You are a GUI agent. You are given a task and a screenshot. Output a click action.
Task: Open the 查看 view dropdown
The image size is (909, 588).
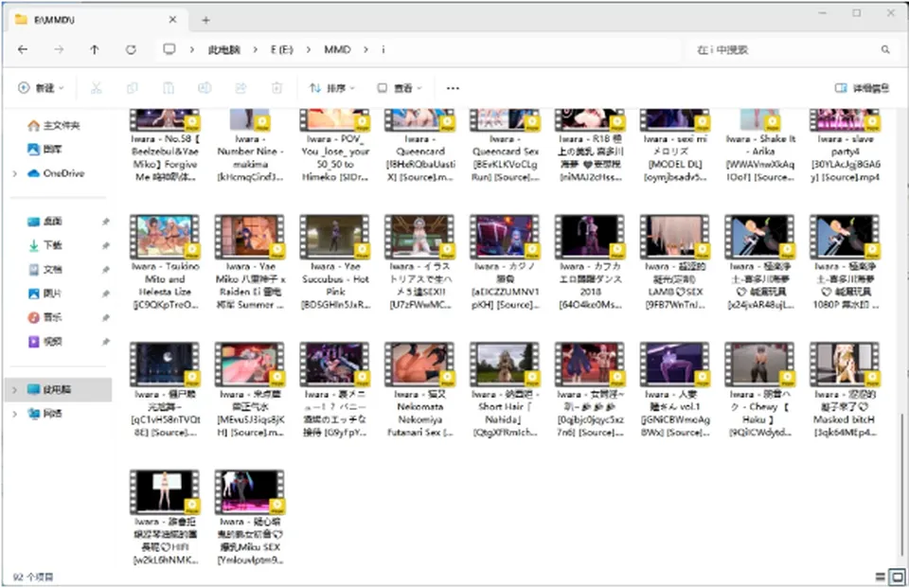[x=400, y=88]
